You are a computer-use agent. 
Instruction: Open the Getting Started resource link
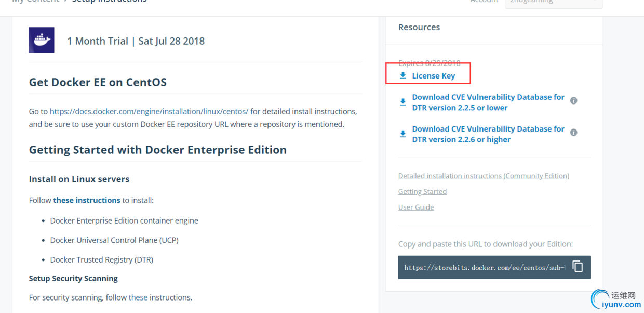click(x=422, y=191)
